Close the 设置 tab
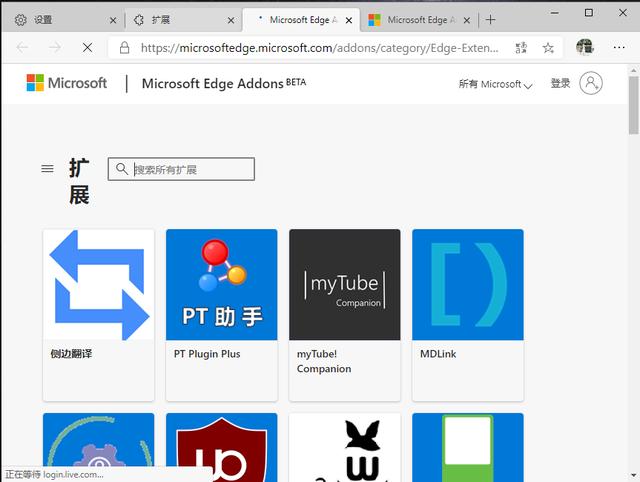The width and height of the screenshot is (640, 482). pyautogui.click(x=113, y=20)
